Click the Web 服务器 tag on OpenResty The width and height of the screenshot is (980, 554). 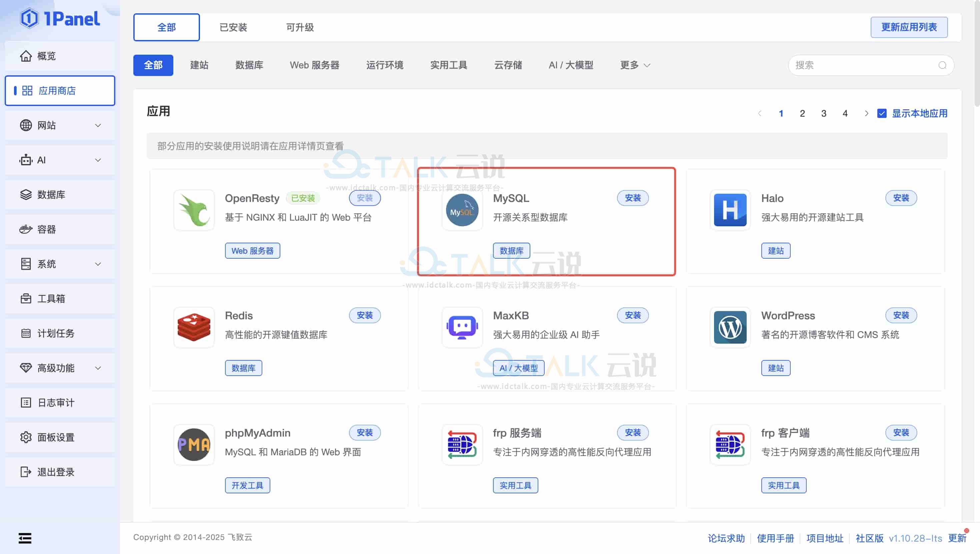coord(253,251)
